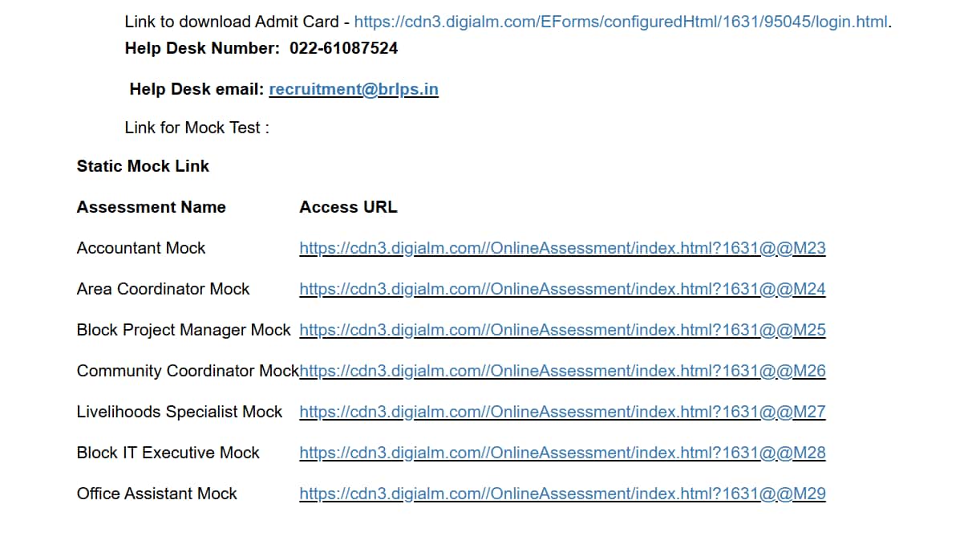Click the "Accountant Mock" assessment name

141,248
